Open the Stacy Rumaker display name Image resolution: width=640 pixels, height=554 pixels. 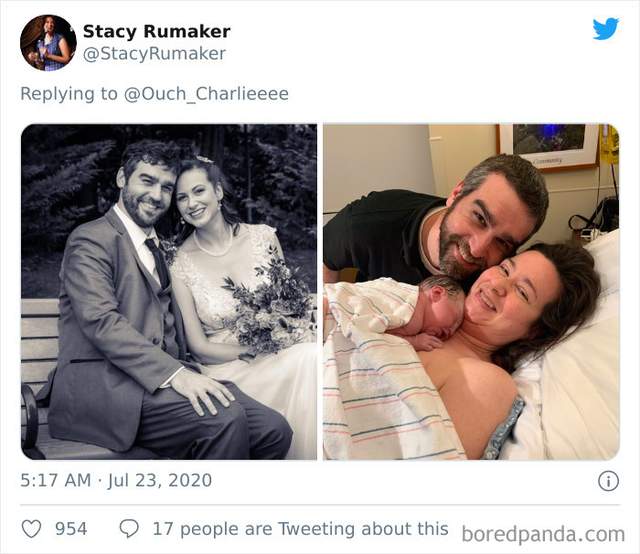coord(156,32)
